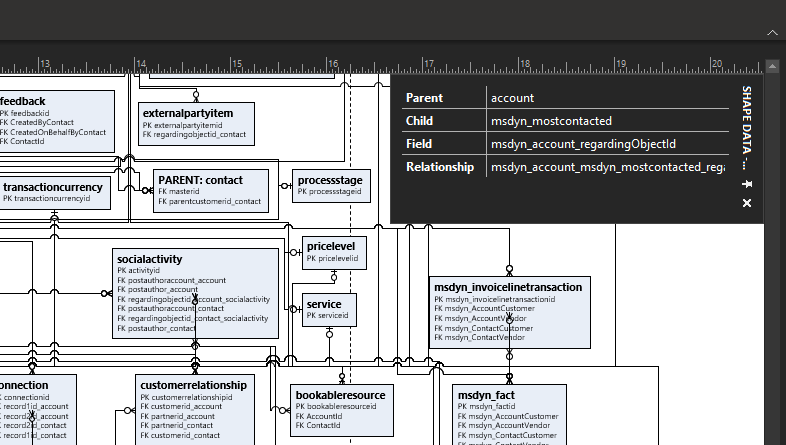
Task: Select the customerrelationship entity title
Action: click(193, 385)
